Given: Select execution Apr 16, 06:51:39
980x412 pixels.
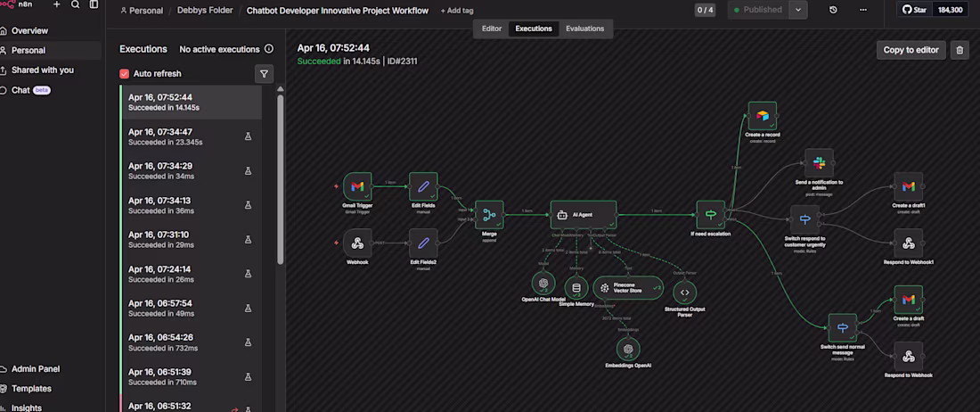Looking at the screenshot, I should [192, 376].
